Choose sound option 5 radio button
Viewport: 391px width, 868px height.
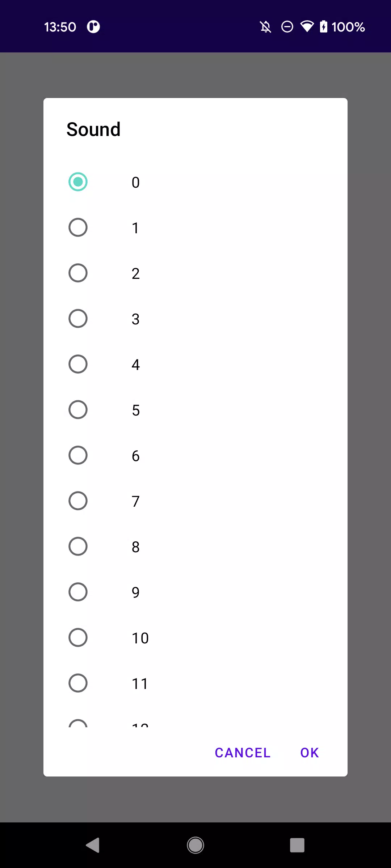coord(78,410)
